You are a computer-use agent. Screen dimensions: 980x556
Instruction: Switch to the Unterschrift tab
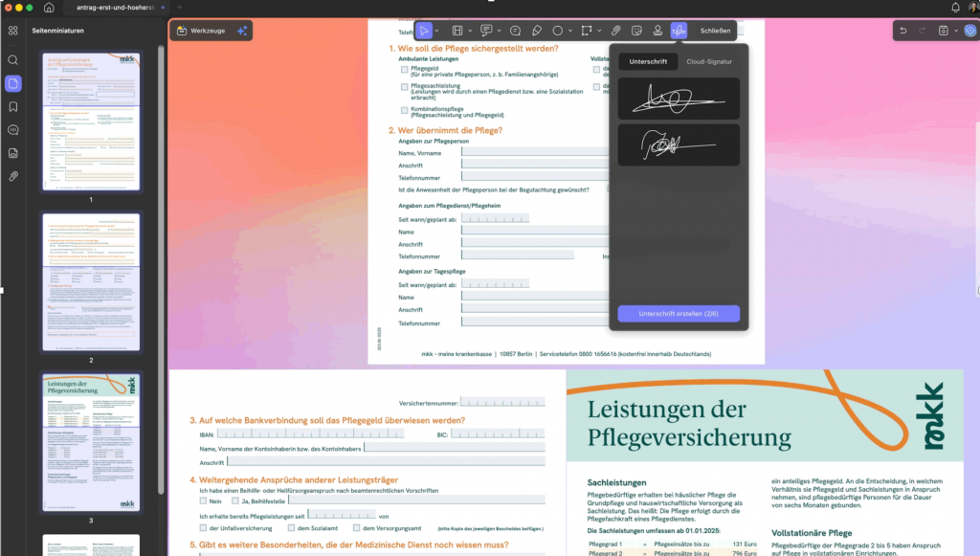point(648,61)
